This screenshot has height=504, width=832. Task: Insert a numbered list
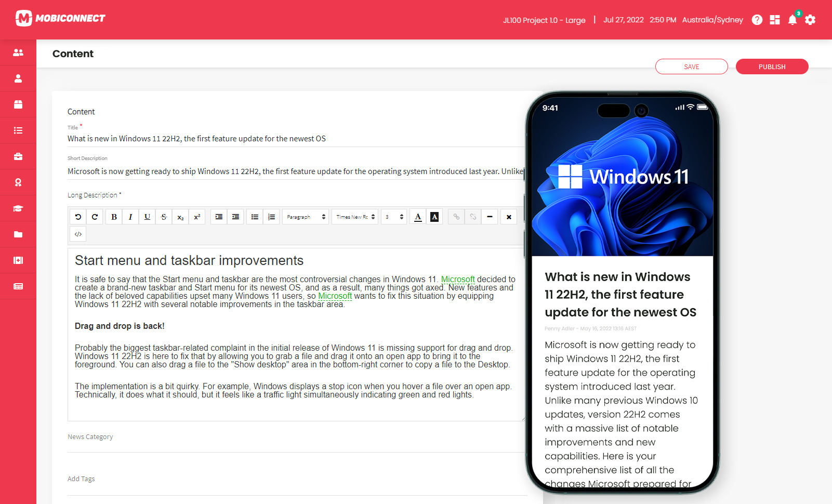coord(271,217)
